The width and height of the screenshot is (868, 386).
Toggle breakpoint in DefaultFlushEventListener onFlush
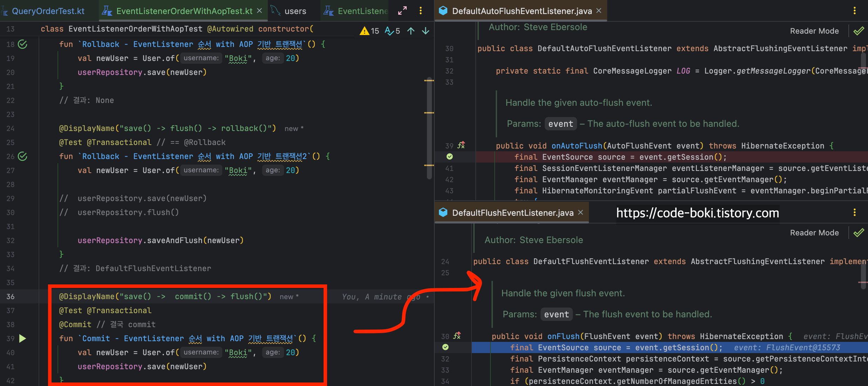pos(446,347)
